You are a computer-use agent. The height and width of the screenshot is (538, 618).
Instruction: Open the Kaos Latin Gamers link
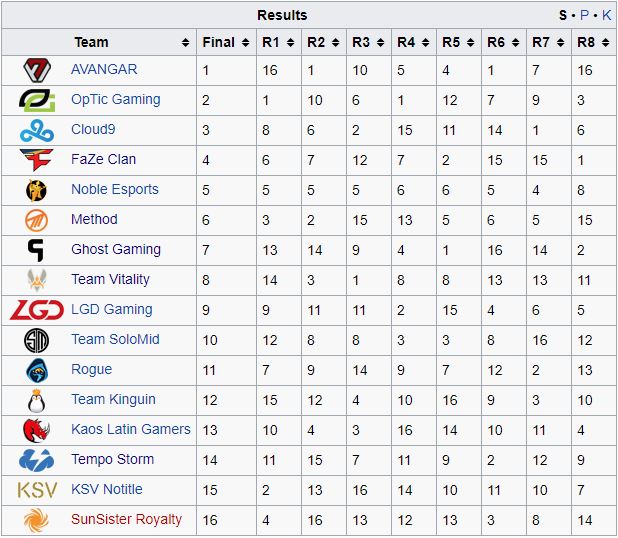pyautogui.click(x=131, y=429)
